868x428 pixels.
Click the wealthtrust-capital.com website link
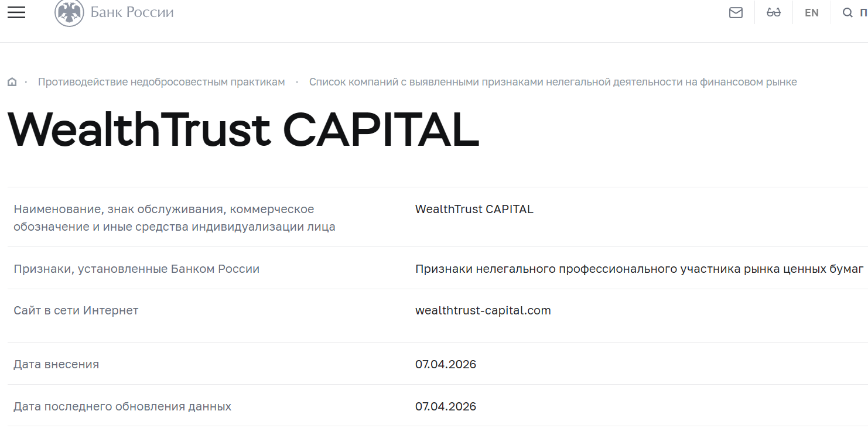pos(483,310)
